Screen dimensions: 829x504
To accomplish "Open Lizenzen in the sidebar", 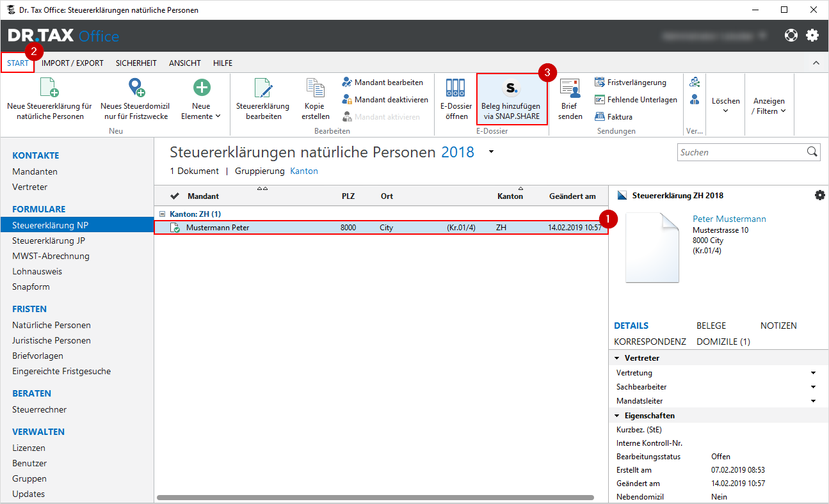I will point(29,448).
